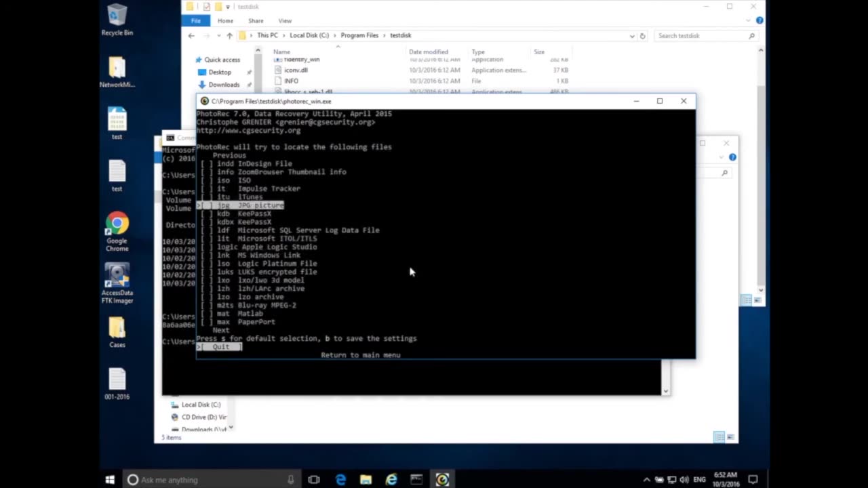Select the 001-2016 file on desktop
The width and height of the screenshot is (868, 488).
(117, 384)
